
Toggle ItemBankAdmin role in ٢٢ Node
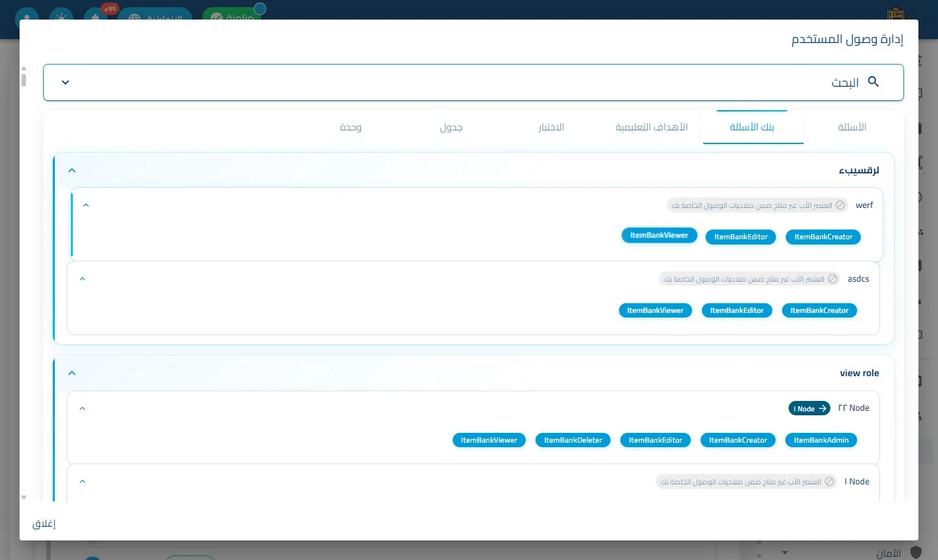[821, 441]
